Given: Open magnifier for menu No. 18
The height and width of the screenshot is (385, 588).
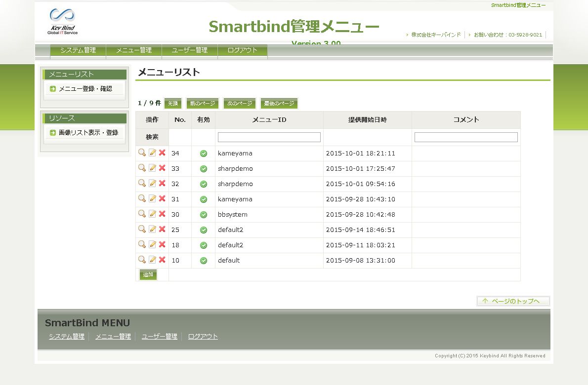Looking at the screenshot, I should (142, 244).
